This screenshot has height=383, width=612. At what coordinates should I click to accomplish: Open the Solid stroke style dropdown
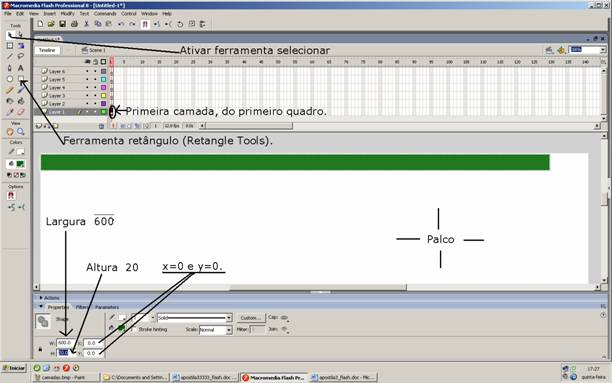[195, 318]
